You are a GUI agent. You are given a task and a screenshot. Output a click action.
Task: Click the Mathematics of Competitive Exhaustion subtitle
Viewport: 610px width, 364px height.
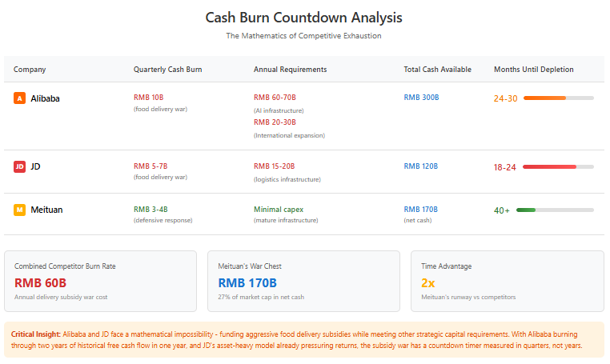[x=304, y=36]
